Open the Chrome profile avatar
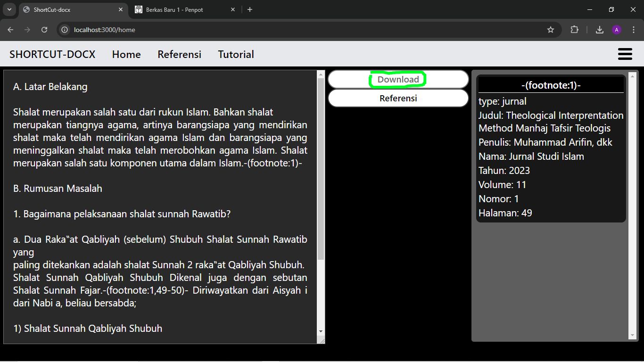Image resolution: width=644 pixels, height=362 pixels. pyautogui.click(x=617, y=30)
